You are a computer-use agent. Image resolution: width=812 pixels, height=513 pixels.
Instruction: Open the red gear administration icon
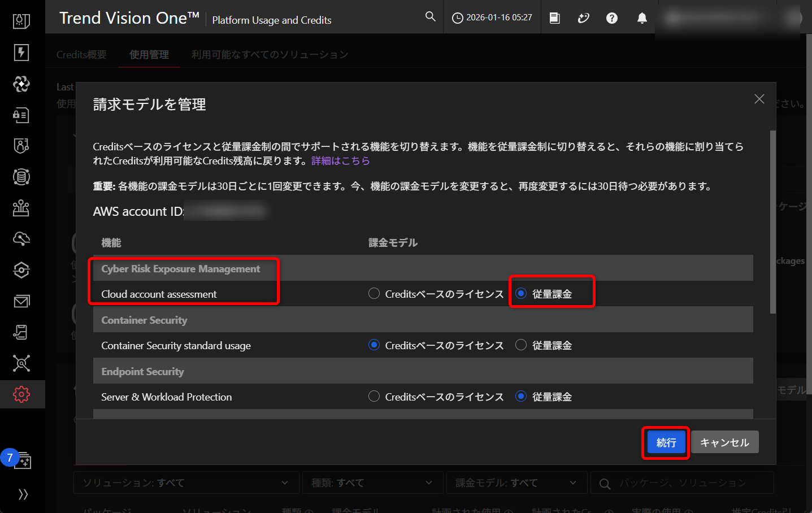click(x=21, y=394)
